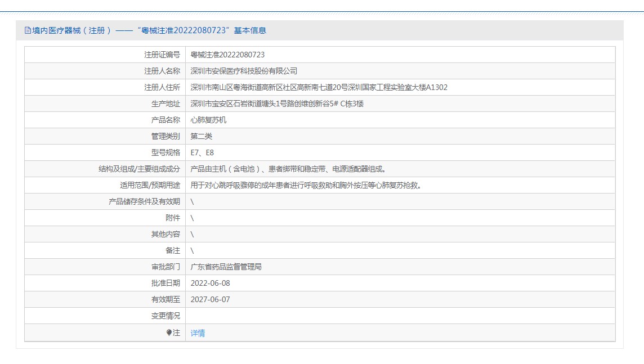
Task: Select expiry date 2027-06-07
Action: point(211,299)
